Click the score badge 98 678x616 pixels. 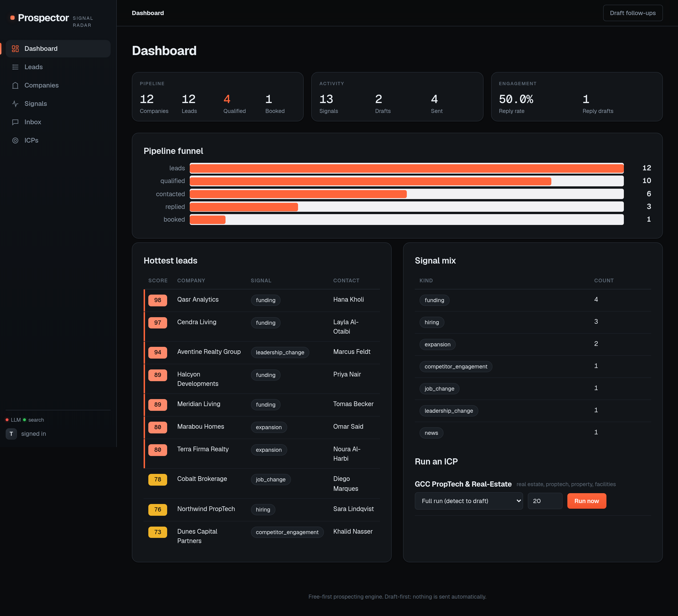(158, 300)
